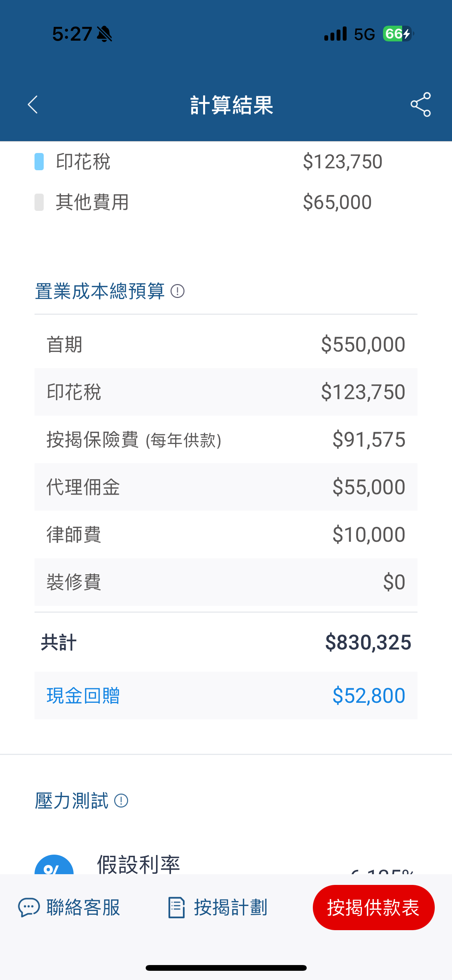This screenshot has height=980, width=452.
Task: Open 按揭供款表 red button
Action: (x=373, y=907)
